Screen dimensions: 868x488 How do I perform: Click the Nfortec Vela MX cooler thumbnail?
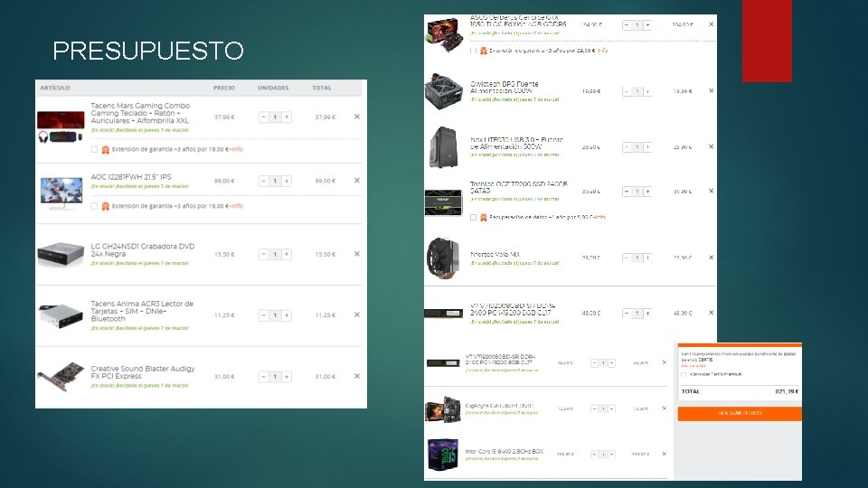click(x=443, y=258)
